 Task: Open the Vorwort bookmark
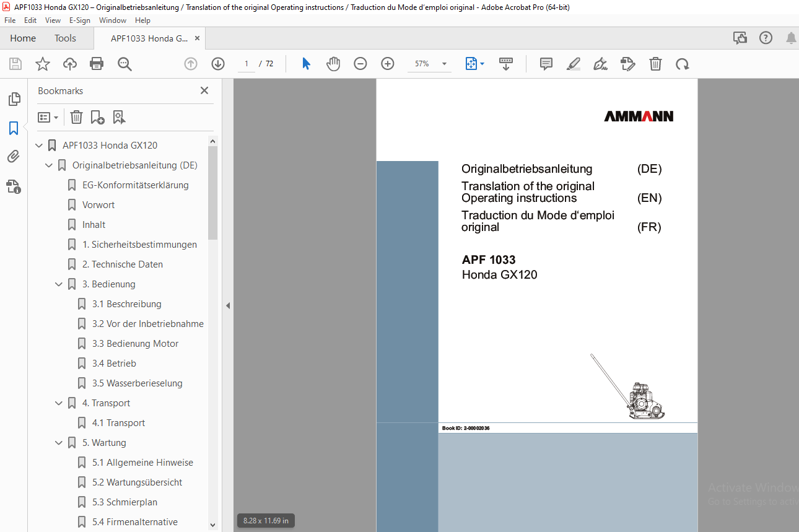point(98,205)
